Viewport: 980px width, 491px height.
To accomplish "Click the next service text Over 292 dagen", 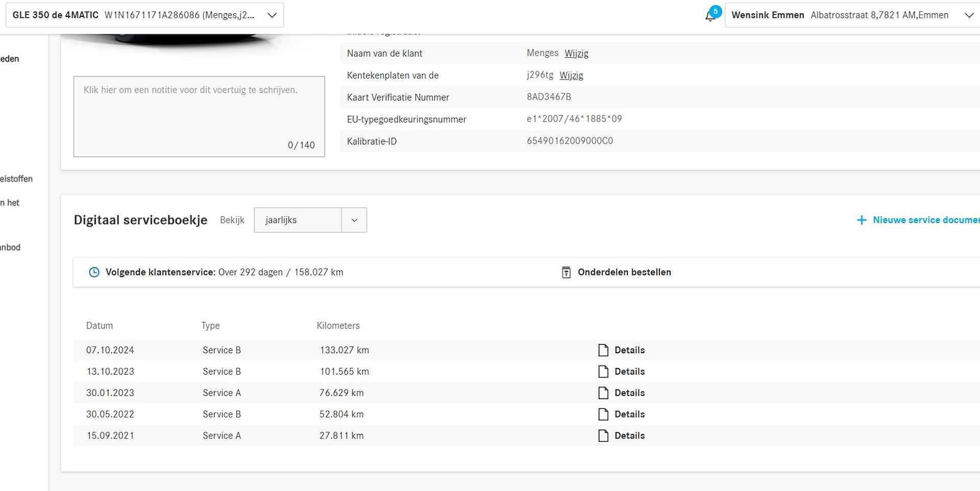I will click(250, 272).
